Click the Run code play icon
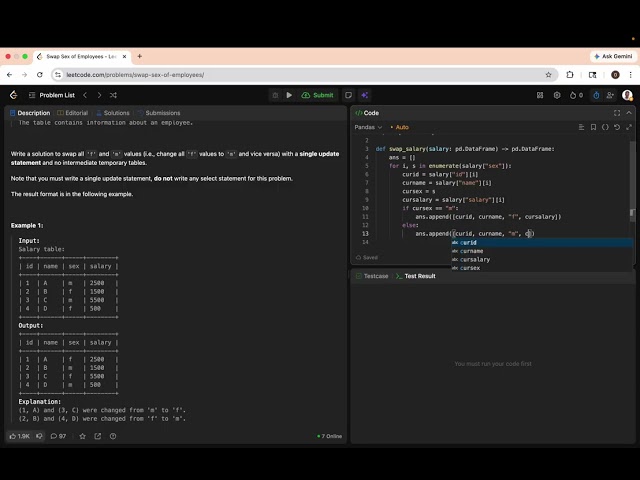 (x=290, y=95)
